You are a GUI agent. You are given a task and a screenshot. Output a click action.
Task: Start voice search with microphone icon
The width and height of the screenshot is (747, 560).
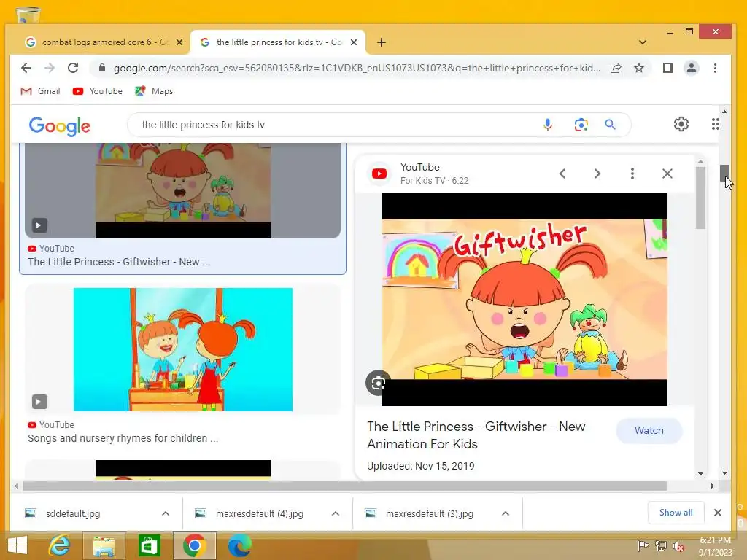pos(548,125)
